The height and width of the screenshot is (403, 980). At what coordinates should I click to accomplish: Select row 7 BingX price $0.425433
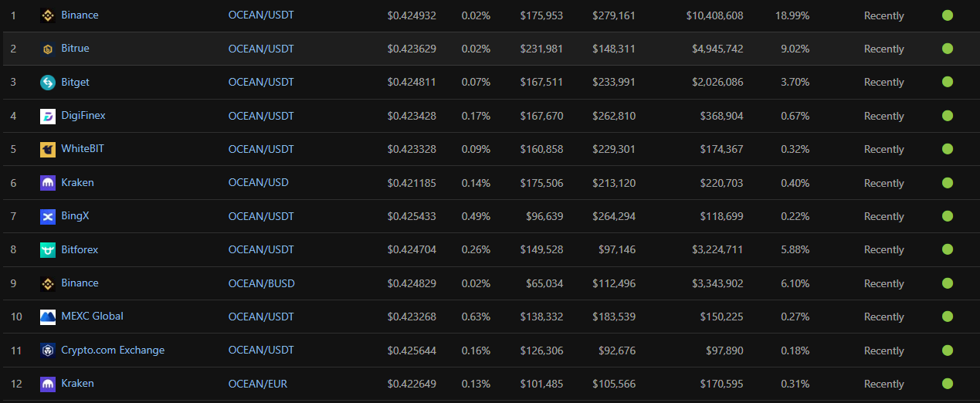412,216
